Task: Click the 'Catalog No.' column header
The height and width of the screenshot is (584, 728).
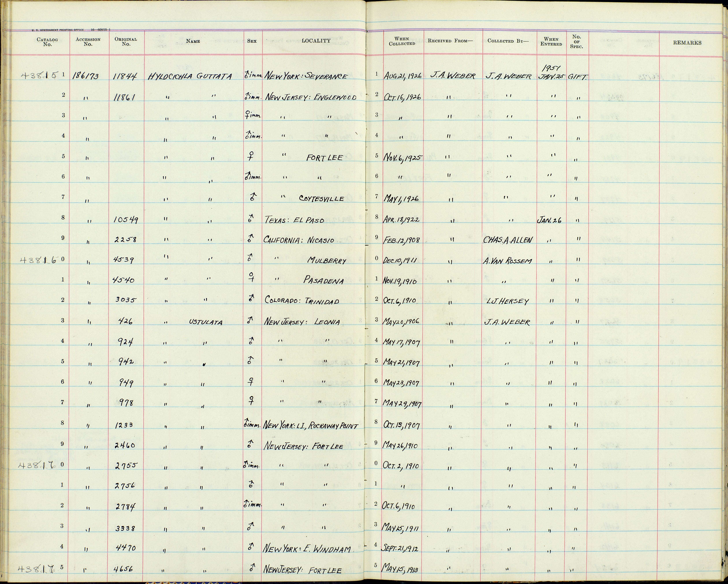Action: pyautogui.click(x=47, y=42)
